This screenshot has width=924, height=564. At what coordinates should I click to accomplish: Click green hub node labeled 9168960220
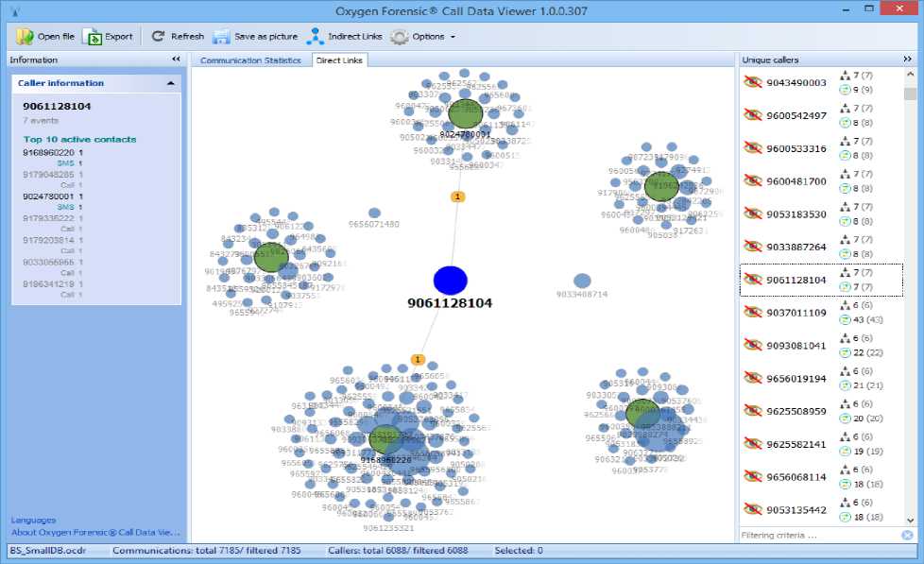tap(386, 439)
